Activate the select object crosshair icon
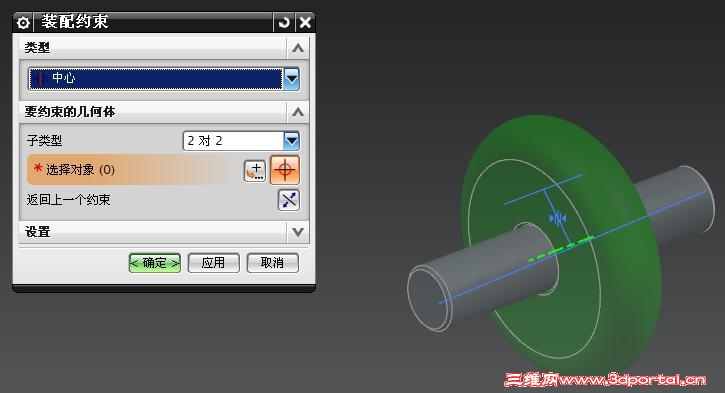Screen dimensions: 725x393 point(285,170)
